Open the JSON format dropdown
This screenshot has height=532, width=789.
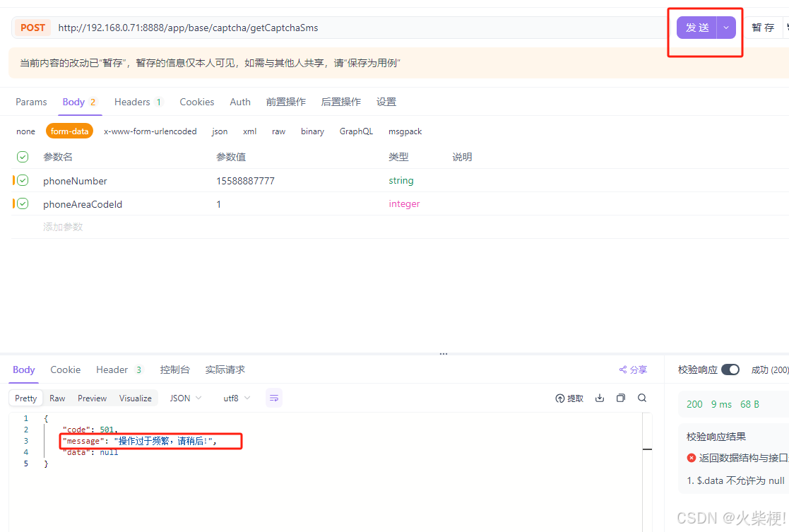pos(186,398)
